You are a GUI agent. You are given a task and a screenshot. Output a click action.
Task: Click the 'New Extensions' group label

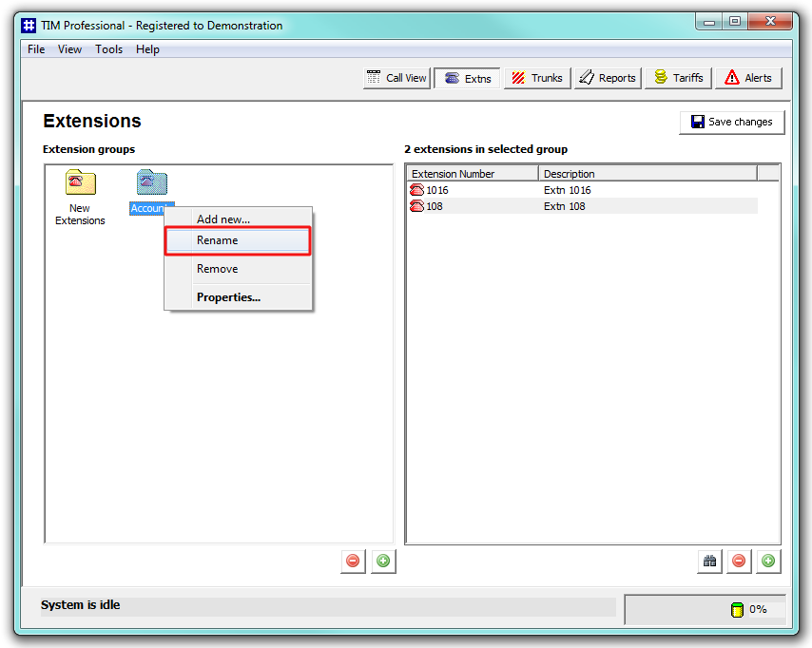point(80,215)
